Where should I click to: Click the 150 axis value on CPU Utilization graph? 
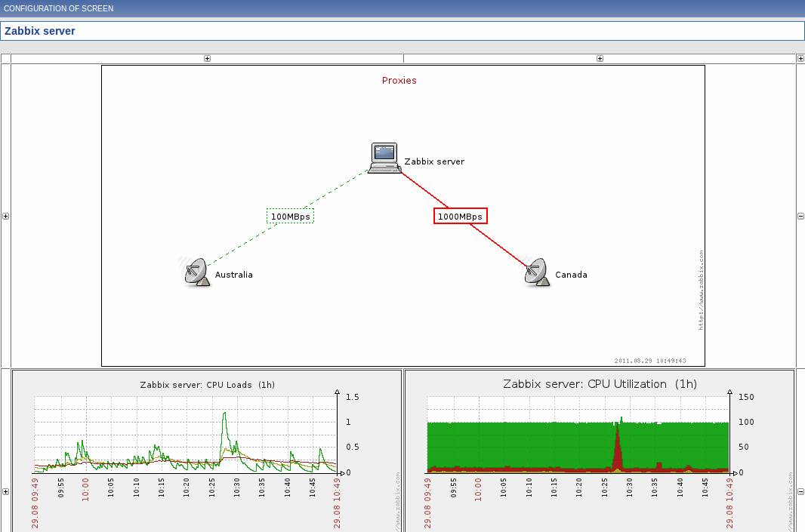[x=746, y=397]
